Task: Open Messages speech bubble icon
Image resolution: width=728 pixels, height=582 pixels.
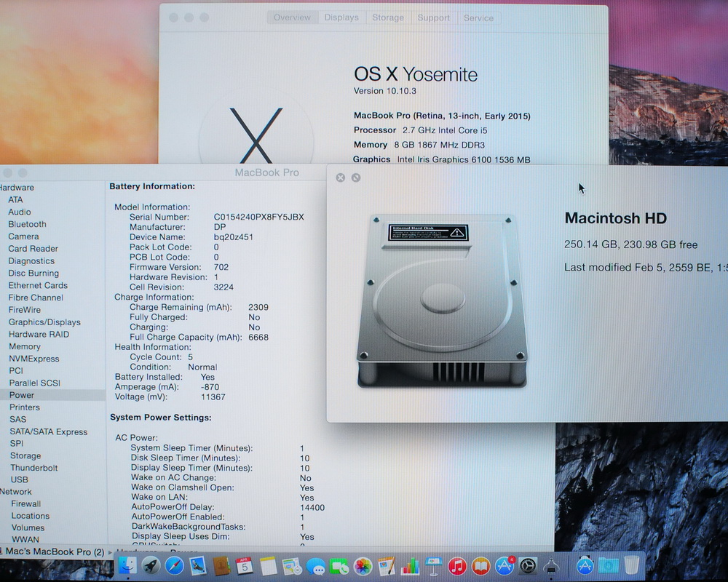Action: pyautogui.click(x=316, y=567)
